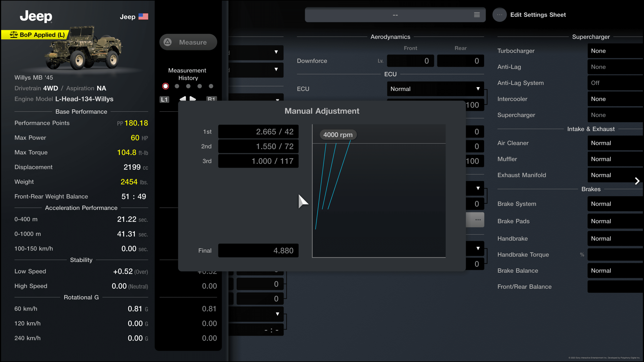Open the Brake Pads Normal field
The image size is (644, 362).
coord(615,221)
